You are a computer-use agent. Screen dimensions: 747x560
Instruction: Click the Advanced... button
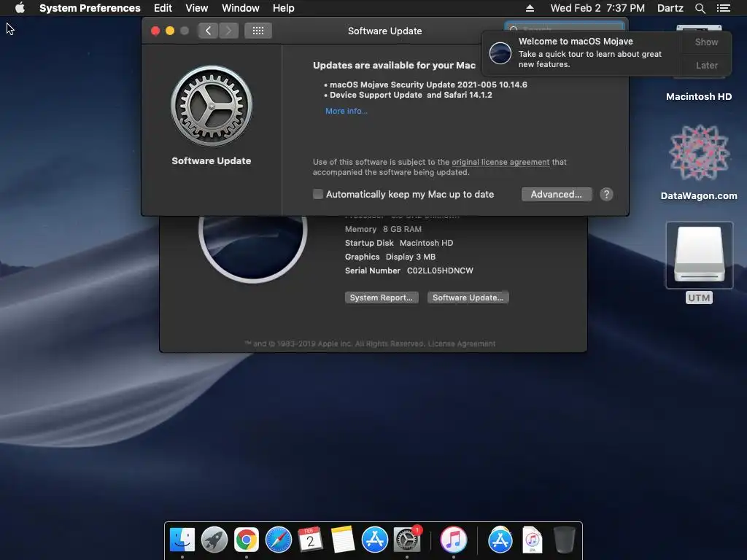click(557, 194)
